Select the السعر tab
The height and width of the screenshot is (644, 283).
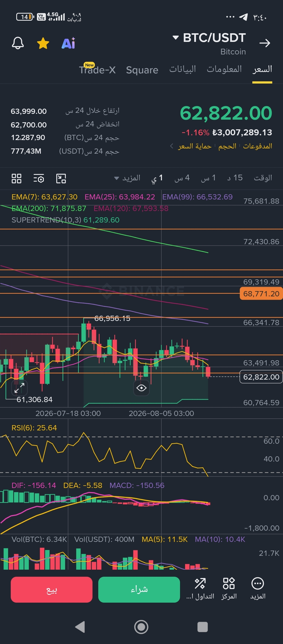point(262,69)
